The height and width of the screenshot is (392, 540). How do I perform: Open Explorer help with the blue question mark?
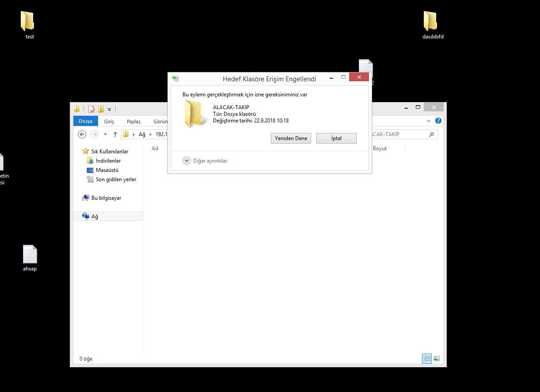click(438, 121)
